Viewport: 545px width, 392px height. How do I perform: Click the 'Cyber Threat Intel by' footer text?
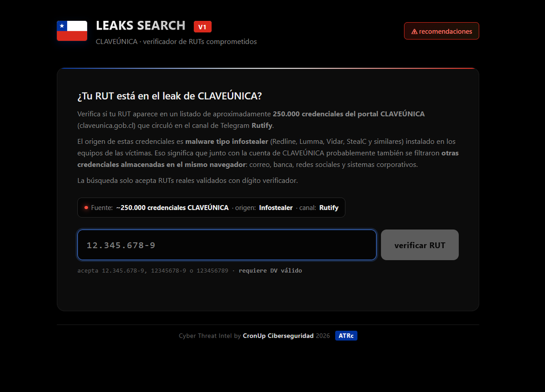210,336
